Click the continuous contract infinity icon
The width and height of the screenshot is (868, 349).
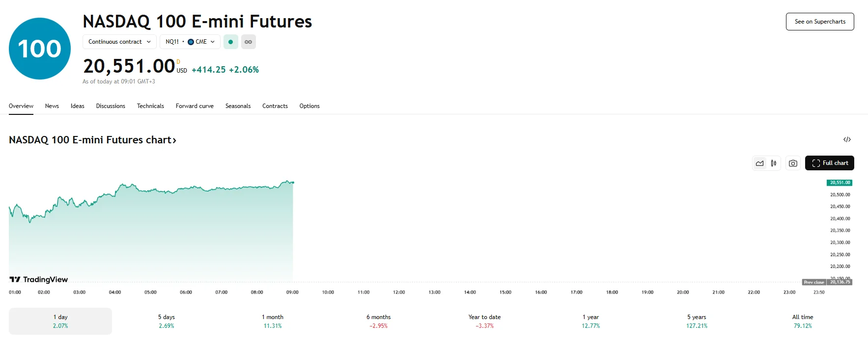point(249,42)
